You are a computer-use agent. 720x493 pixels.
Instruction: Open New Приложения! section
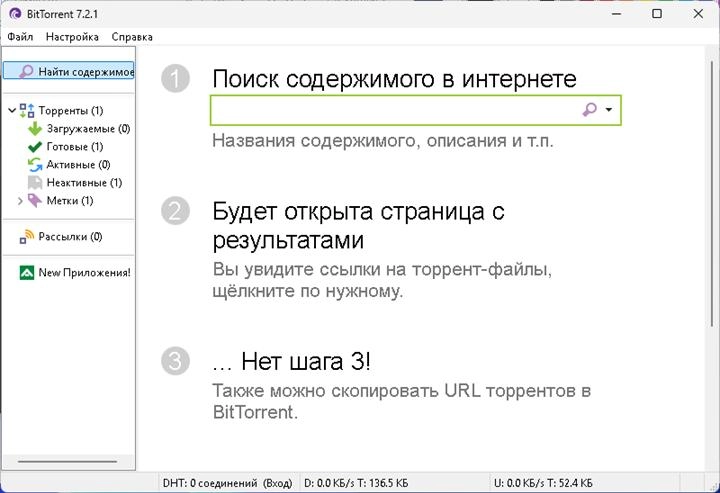tap(84, 273)
